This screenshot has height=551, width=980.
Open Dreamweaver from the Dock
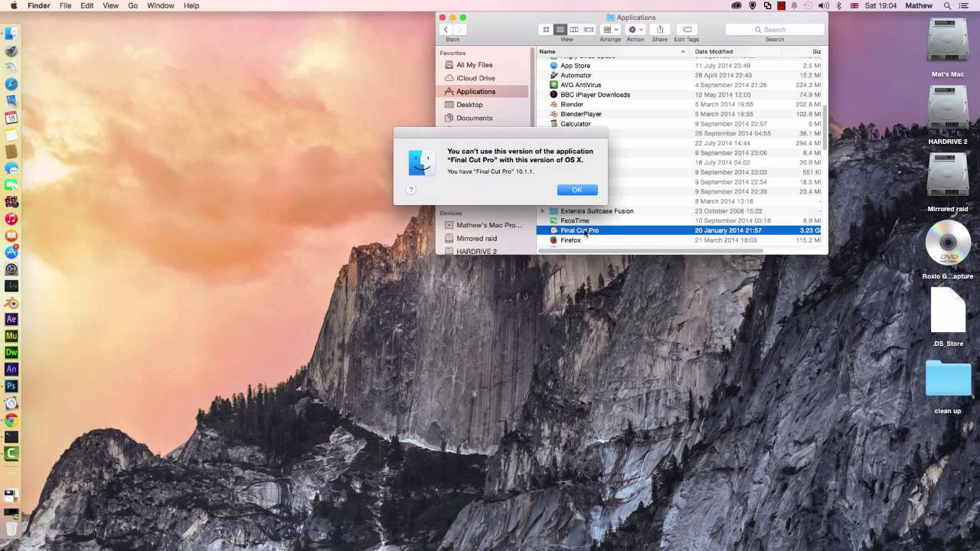(x=11, y=353)
